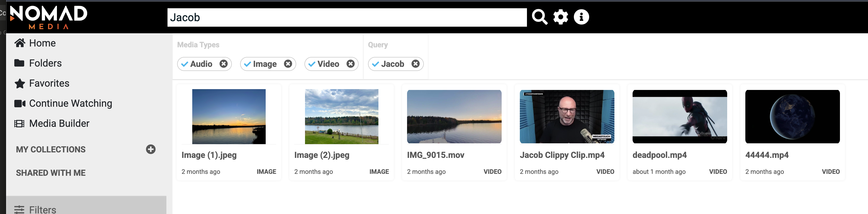Remove the Image filter chip

(288, 64)
